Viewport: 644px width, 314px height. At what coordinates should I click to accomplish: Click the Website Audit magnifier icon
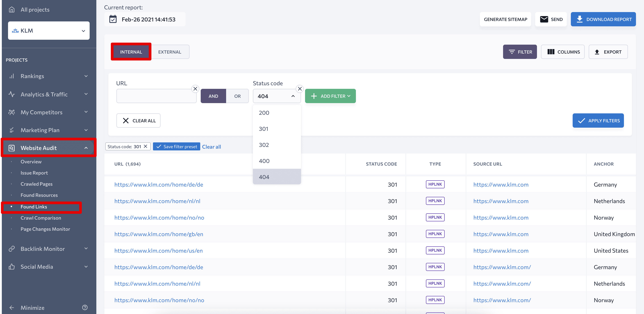coord(12,148)
